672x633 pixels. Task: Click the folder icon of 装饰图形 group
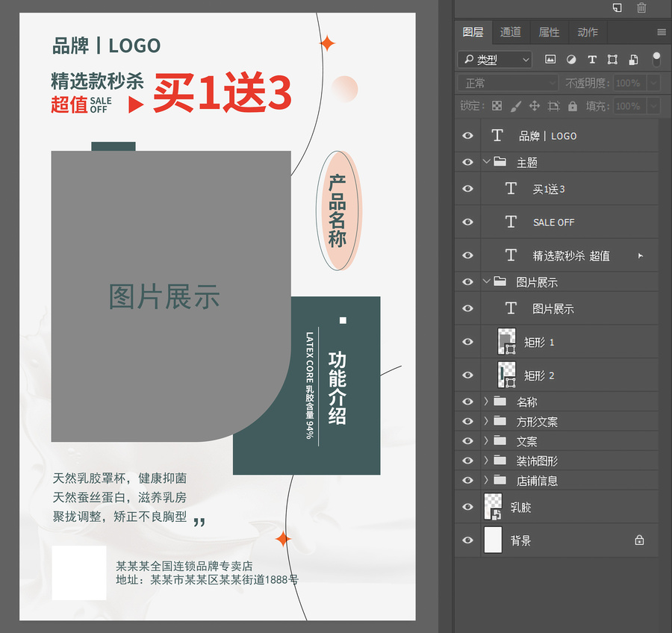[500, 461]
